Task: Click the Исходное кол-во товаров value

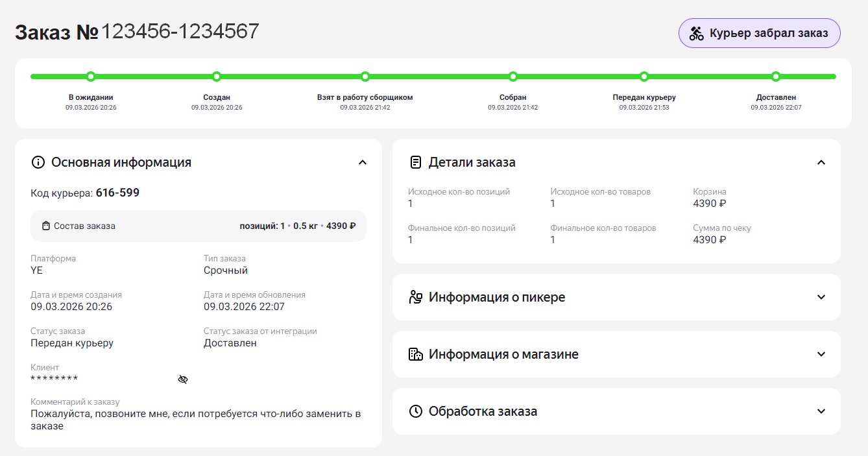Action: point(553,204)
